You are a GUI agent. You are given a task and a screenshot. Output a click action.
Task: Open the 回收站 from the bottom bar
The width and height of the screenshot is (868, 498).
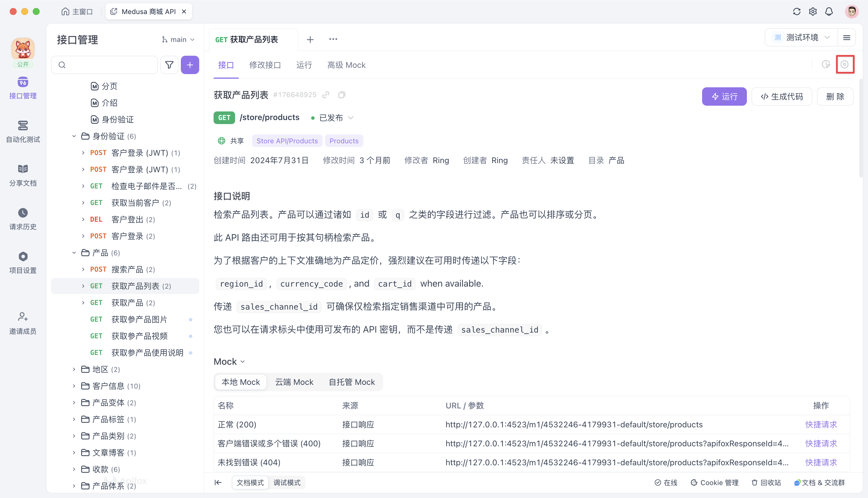tap(766, 482)
